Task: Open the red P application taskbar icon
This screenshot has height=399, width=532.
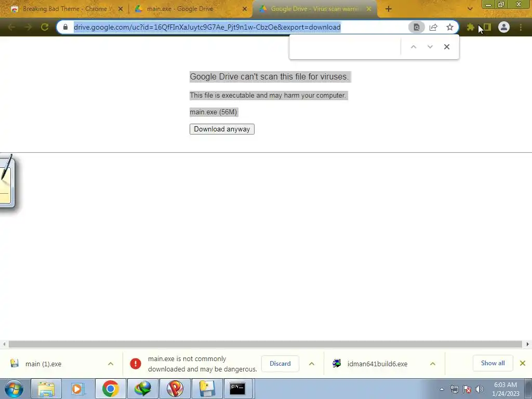Action: click(175, 389)
